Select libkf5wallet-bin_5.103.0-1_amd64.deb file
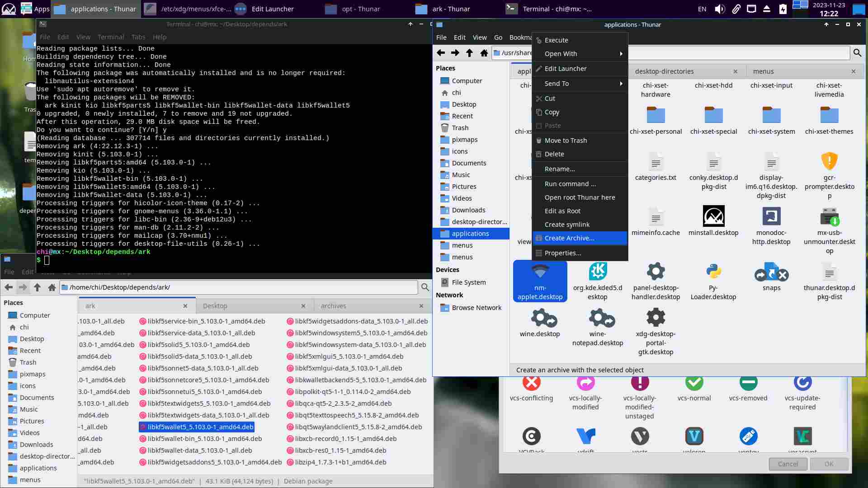The image size is (868, 488). [x=204, y=439]
